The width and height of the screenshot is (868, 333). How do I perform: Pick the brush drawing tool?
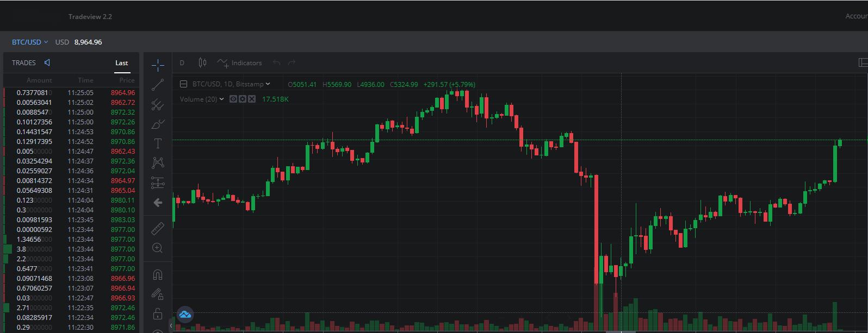tap(158, 124)
